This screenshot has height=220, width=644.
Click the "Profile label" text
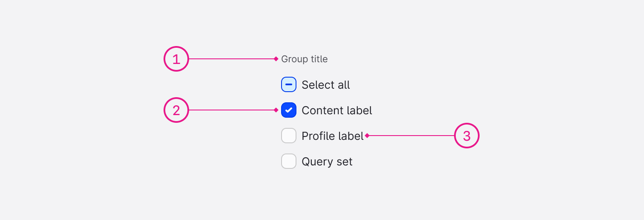click(x=332, y=136)
